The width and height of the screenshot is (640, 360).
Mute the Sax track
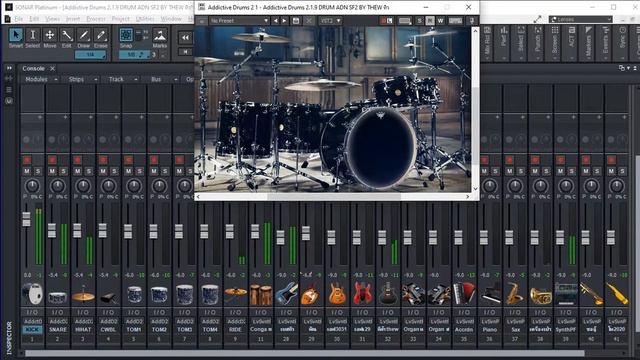[509, 171]
